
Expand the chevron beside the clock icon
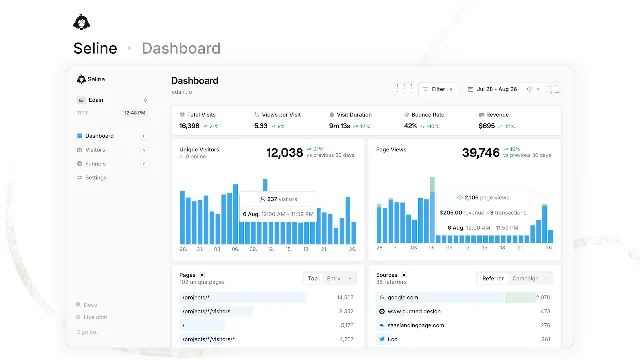click(x=538, y=89)
